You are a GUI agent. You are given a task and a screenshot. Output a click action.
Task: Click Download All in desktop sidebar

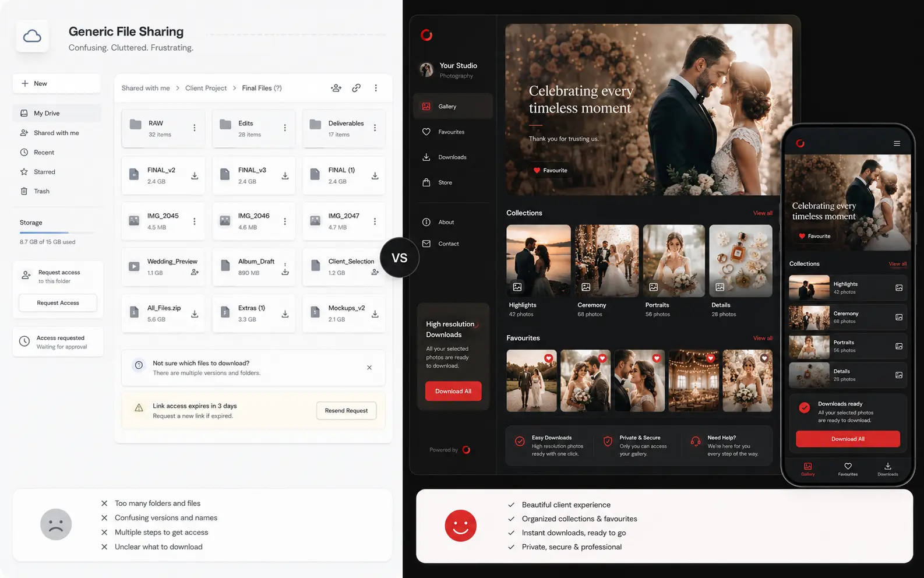(453, 391)
